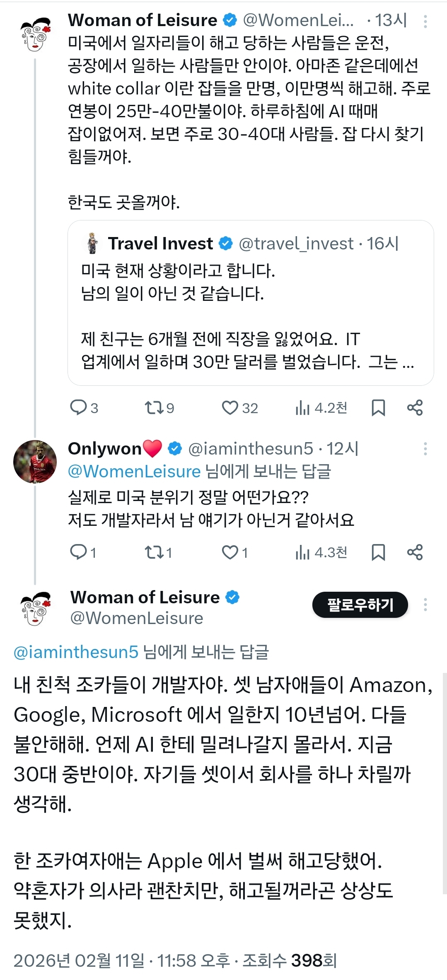Viewport: 447px width, 980px height.
Task: Open more options beside the 팔로우하기 button
Action: click(425, 605)
